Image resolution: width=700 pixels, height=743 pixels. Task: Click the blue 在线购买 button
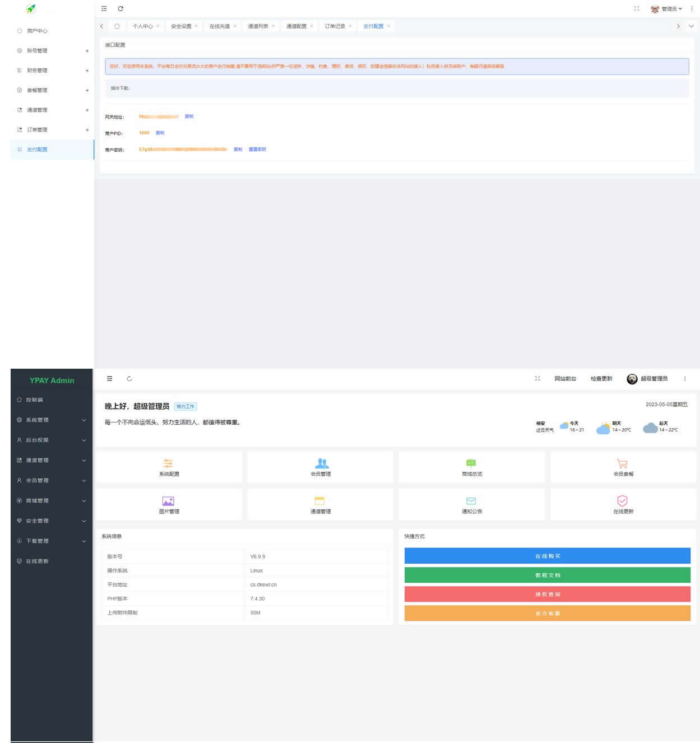pyautogui.click(x=547, y=556)
